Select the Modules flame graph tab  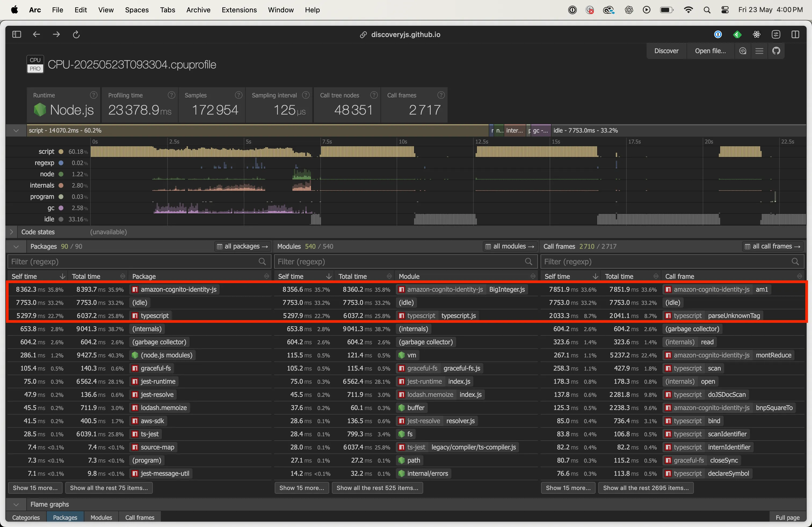click(x=101, y=517)
